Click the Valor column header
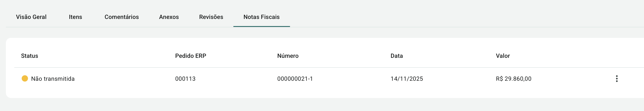 pyautogui.click(x=503, y=56)
